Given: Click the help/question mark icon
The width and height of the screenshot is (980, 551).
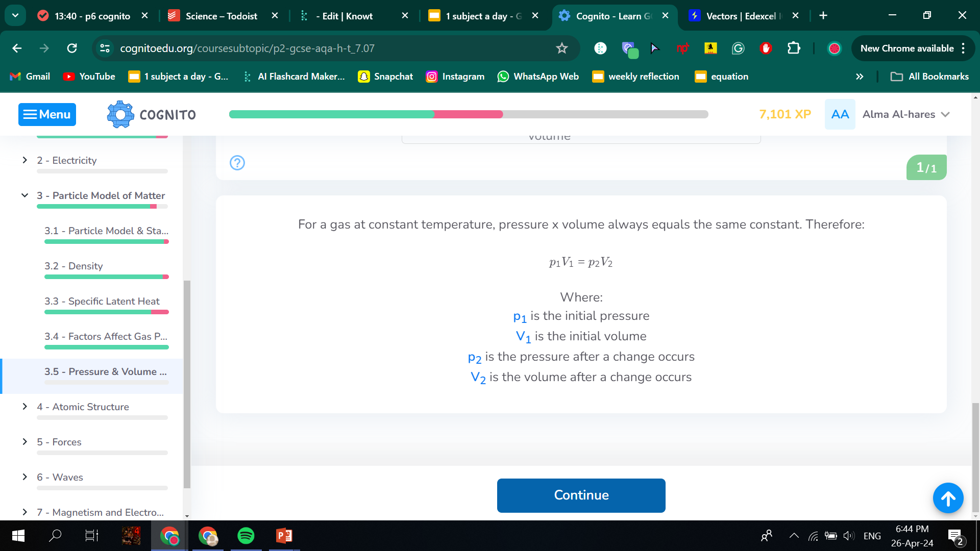Looking at the screenshot, I should pyautogui.click(x=237, y=163).
